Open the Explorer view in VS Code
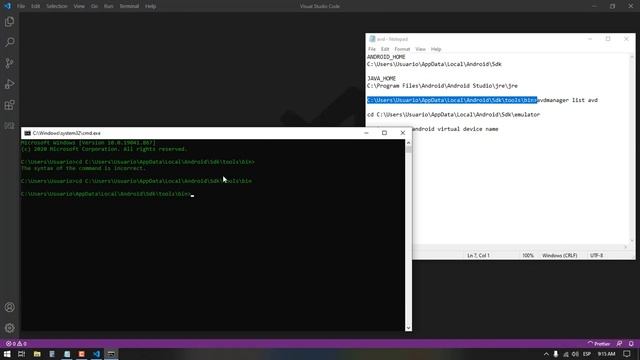The height and width of the screenshot is (360, 640). (x=9, y=22)
